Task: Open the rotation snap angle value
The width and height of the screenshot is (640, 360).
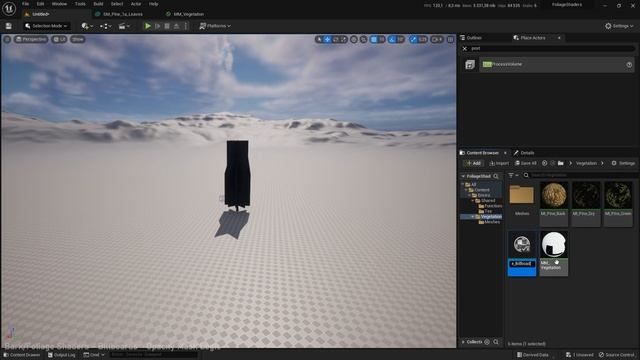Action: pos(400,40)
